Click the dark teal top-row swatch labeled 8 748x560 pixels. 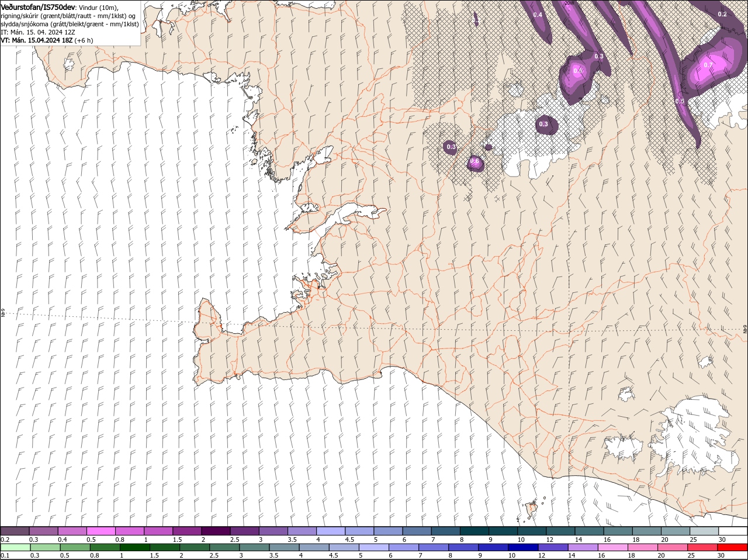click(x=475, y=531)
